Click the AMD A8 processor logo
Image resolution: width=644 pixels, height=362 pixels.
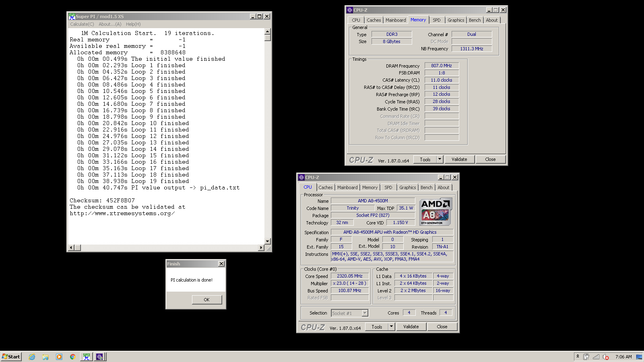click(436, 212)
